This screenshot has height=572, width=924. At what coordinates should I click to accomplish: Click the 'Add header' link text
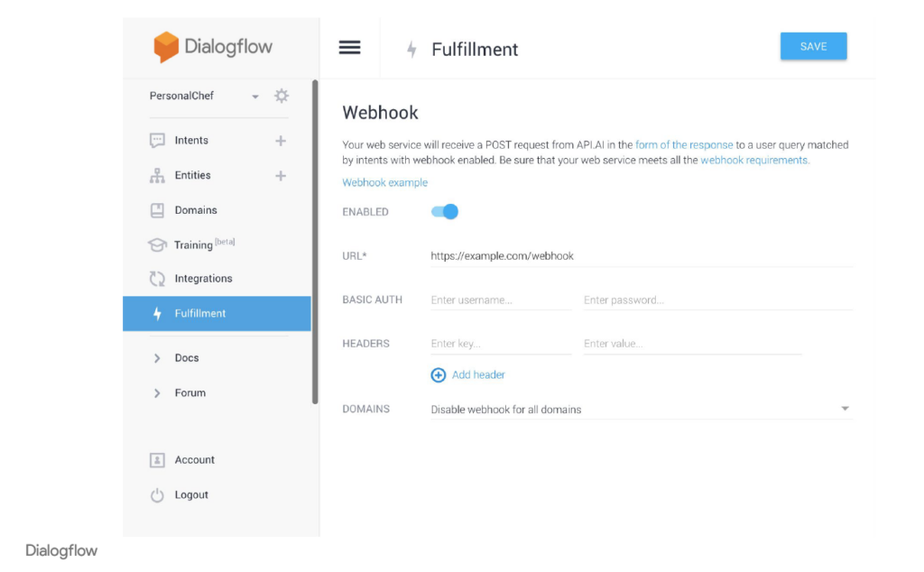[x=478, y=374]
